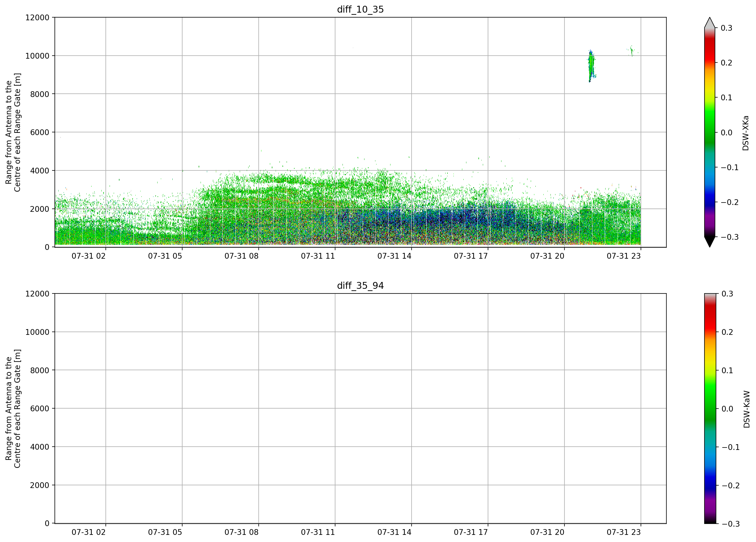Click the 0.0 tick on DSW-XKa colorbar
Screen dimensions: 756x542
pyautogui.click(x=726, y=133)
